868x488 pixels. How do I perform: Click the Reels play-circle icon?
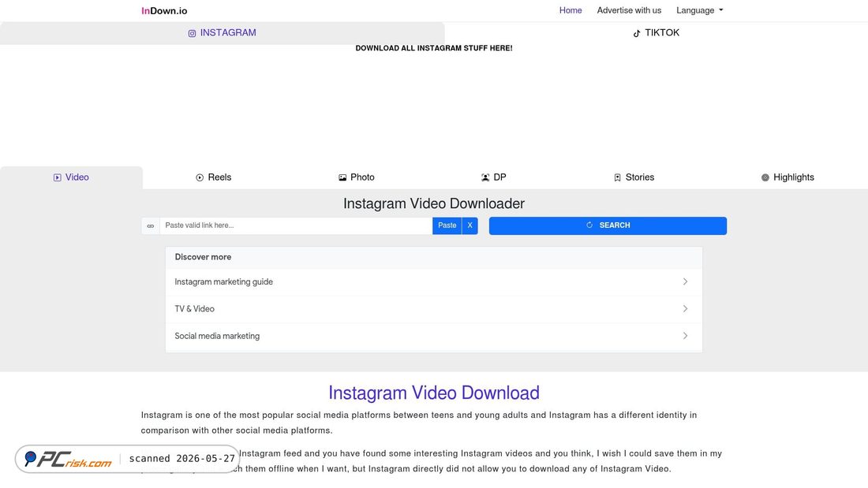(x=200, y=177)
